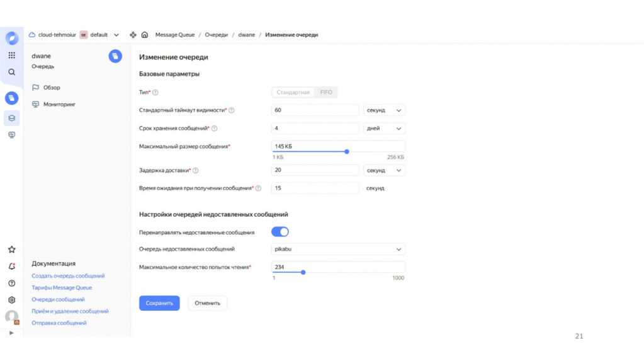Click the user account avatar
644x363 pixels.
click(11, 316)
